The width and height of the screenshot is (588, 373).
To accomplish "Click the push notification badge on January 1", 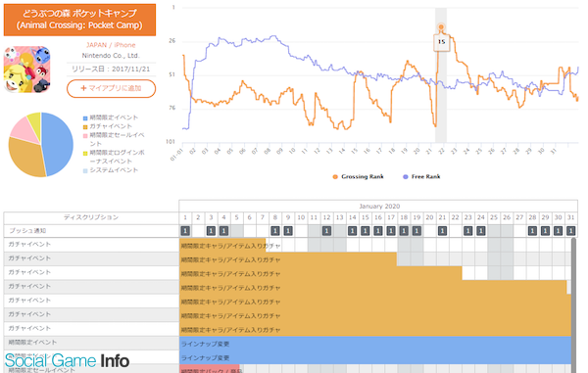I will pos(185,231).
